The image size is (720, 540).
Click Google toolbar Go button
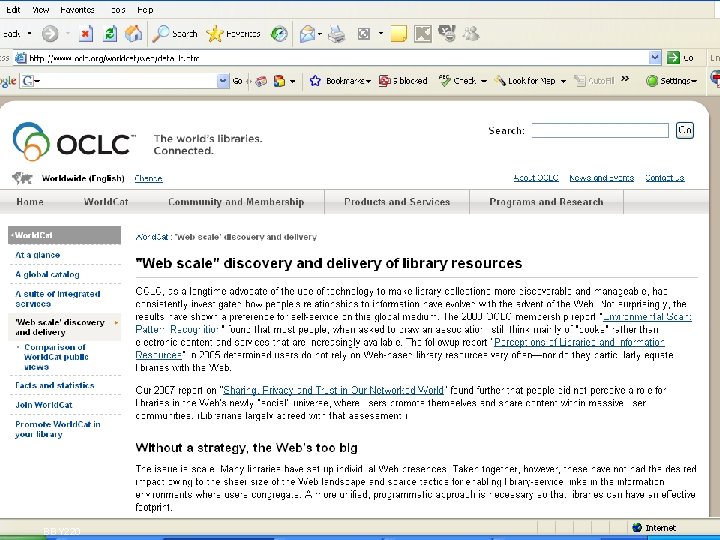point(237,81)
